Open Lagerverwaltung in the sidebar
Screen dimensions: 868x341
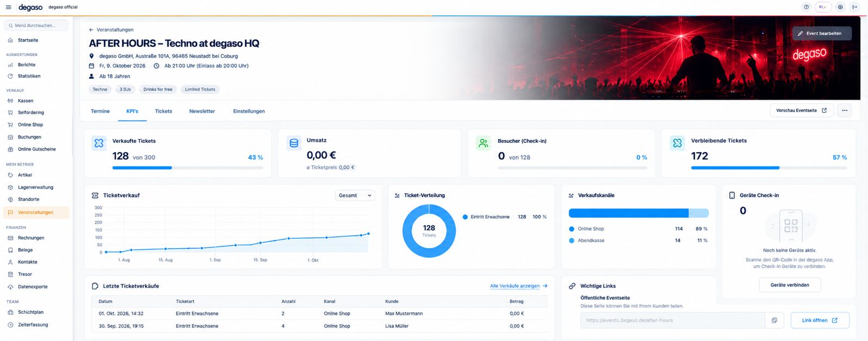[x=36, y=187]
